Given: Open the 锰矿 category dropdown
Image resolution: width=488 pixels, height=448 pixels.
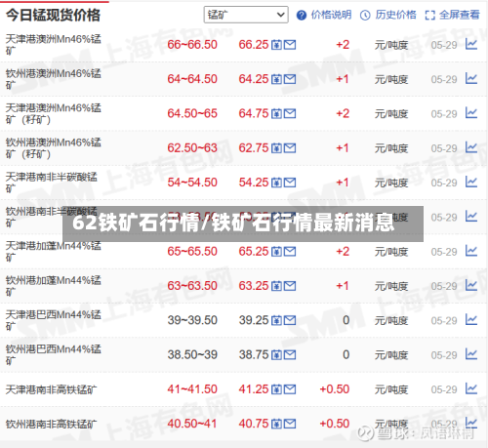Looking at the screenshot, I should click(x=246, y=15).
